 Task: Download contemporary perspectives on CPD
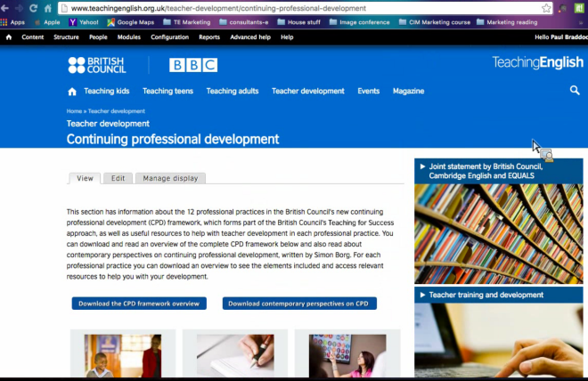click(x=298, y=304)
